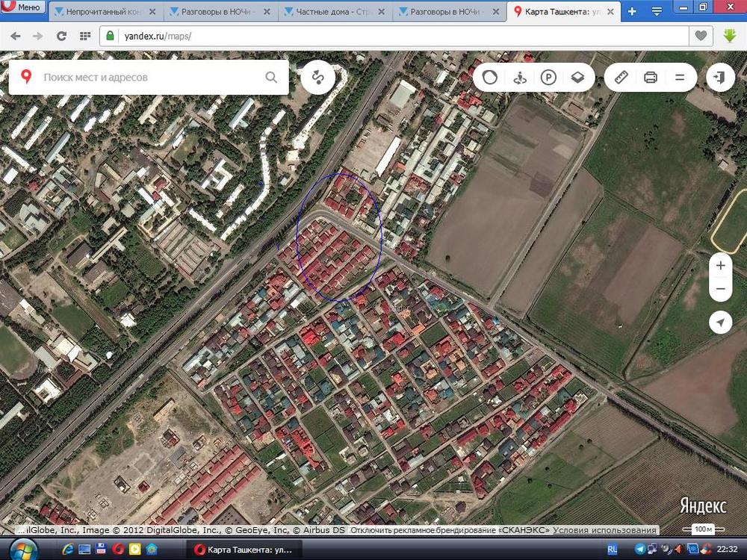Click the sign-in icon
This screenshot has width=747, height=560.
click(720, 77)
